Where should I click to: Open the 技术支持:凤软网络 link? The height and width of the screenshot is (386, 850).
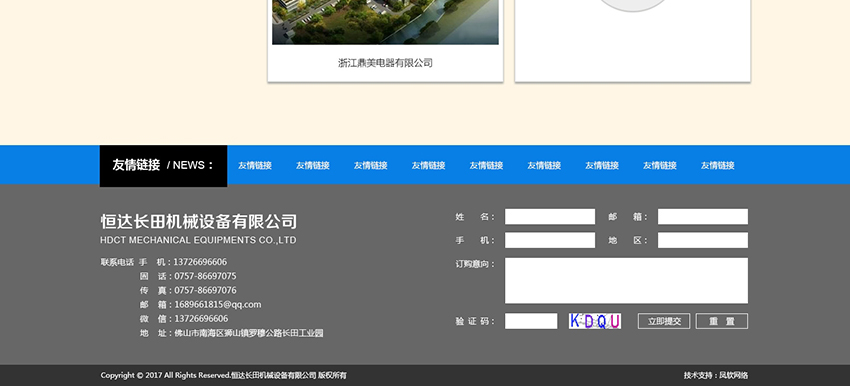click(716, 375)
